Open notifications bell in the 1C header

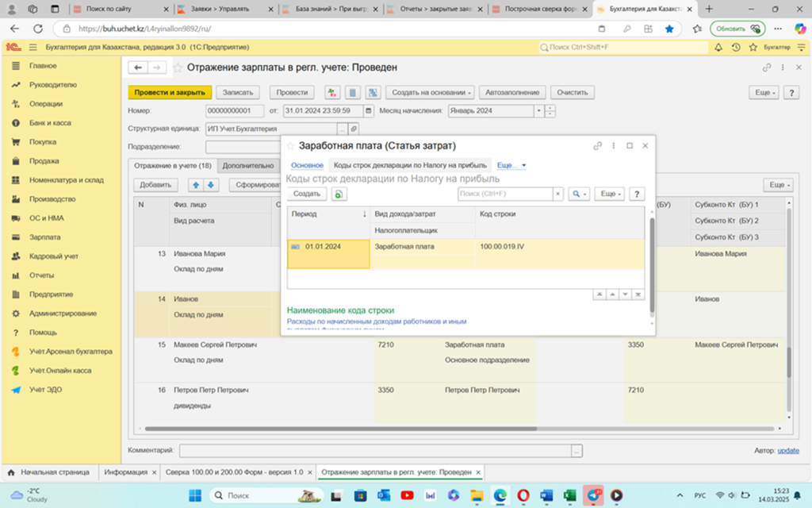click(x=720, y=48)
